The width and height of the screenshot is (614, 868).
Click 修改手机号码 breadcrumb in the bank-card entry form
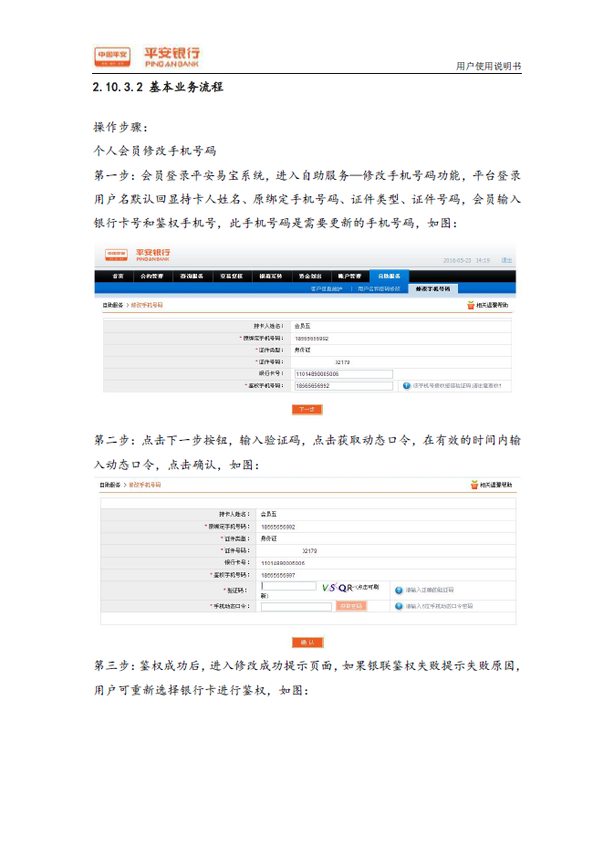tap(147, 305)
